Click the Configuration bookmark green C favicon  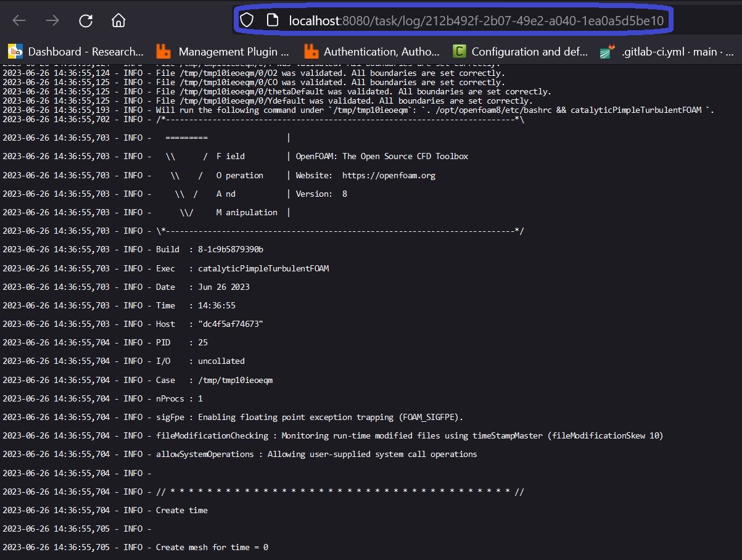pos(459,52)
